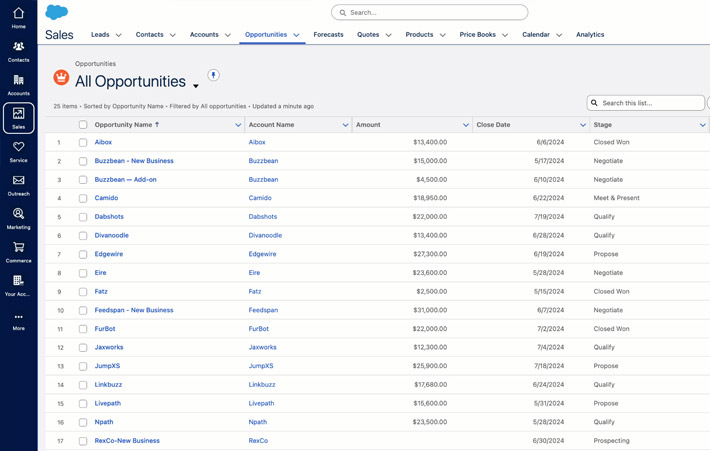The width and height of the screenshot is (710, 451).
Task: Switch to the Leads tab
Action: point(100,34)
